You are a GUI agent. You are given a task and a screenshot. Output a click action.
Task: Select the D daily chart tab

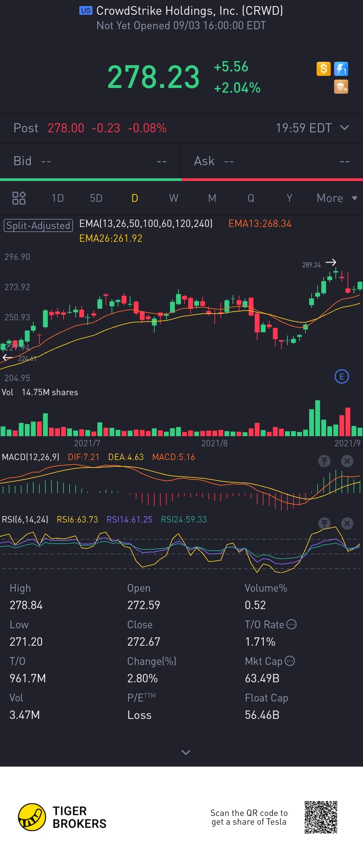[x=134, y=198]
